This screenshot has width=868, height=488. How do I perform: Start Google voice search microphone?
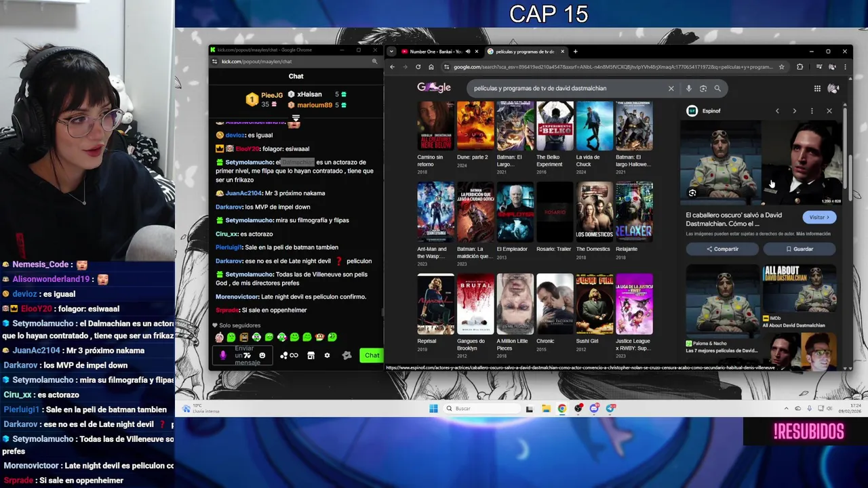(x=688, y=88)
